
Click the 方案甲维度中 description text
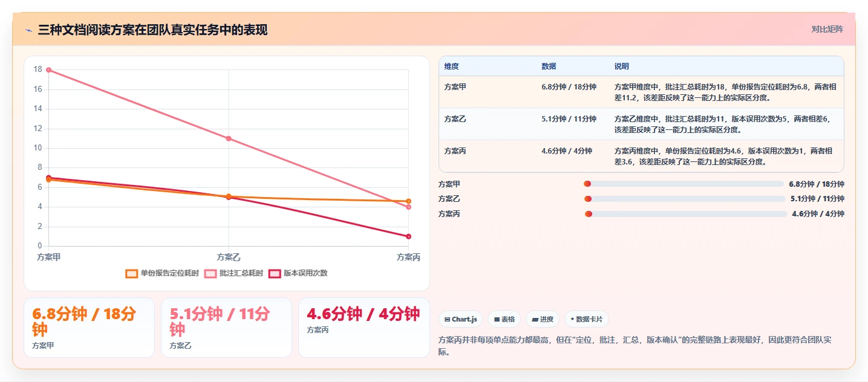pos(726,92)
